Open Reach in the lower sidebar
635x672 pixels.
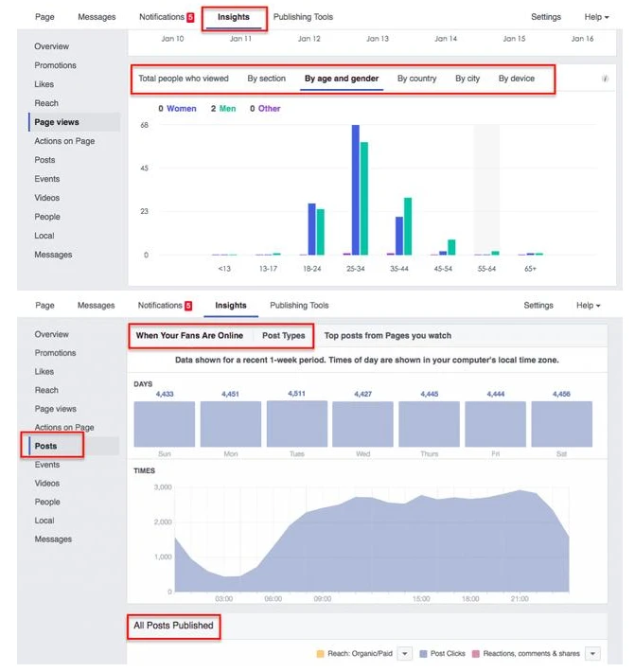click(x=46, y=391)
